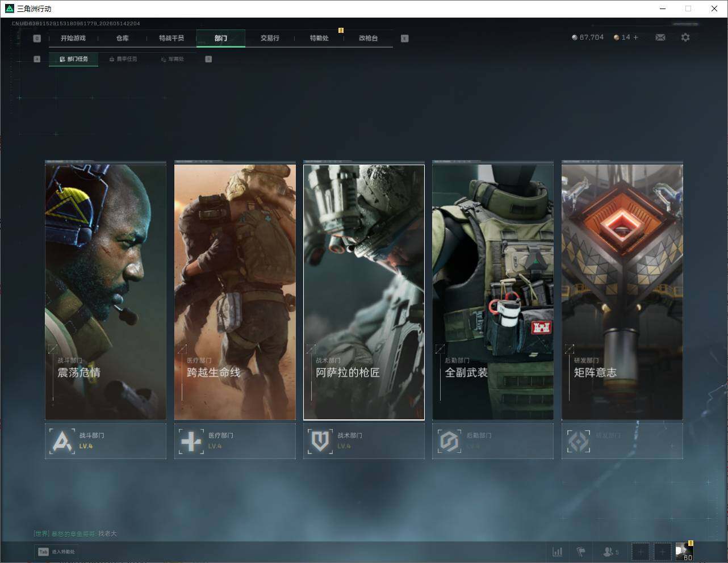This screenshot has height=563, width=728.
Task: Click the CN UID text at top left
Action: coord(76,24)
